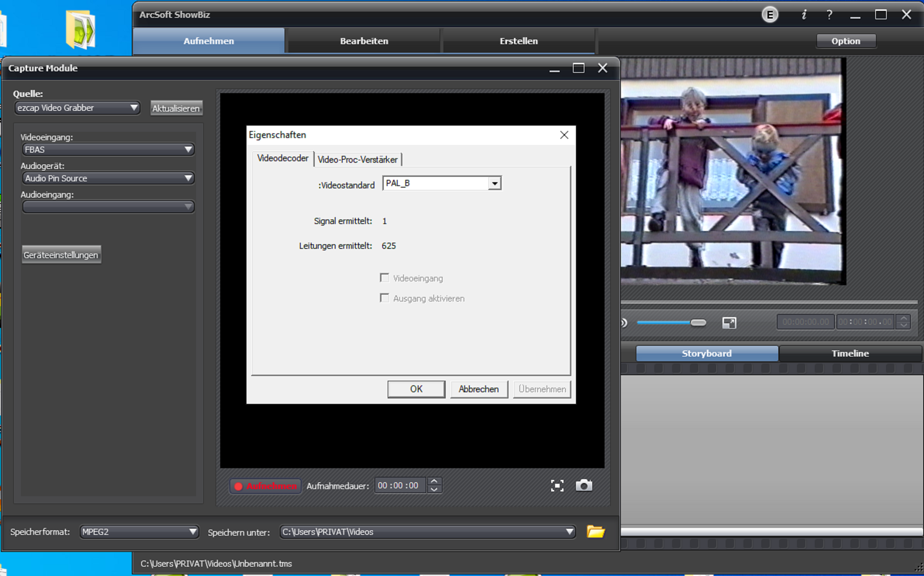The width and height of the screenshot is (924, 576).
Task: Click the help question mark icon
Action: tap(829, 15)
